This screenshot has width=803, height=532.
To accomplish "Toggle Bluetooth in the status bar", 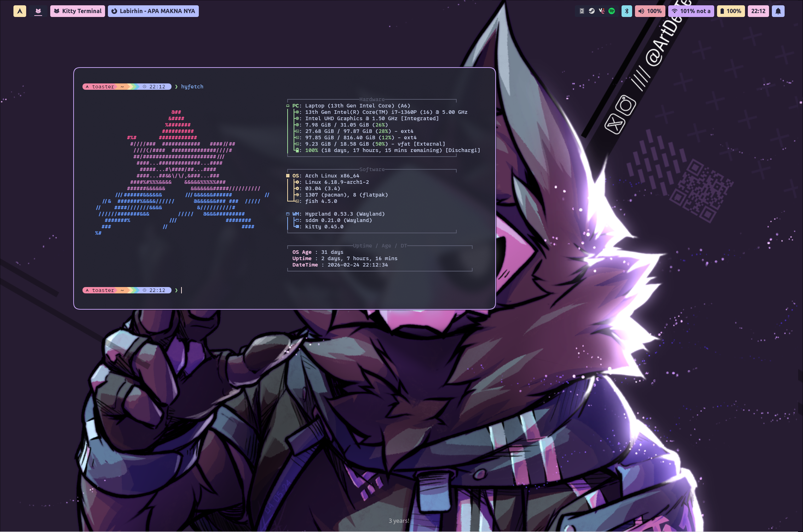I will pos(627,11).
